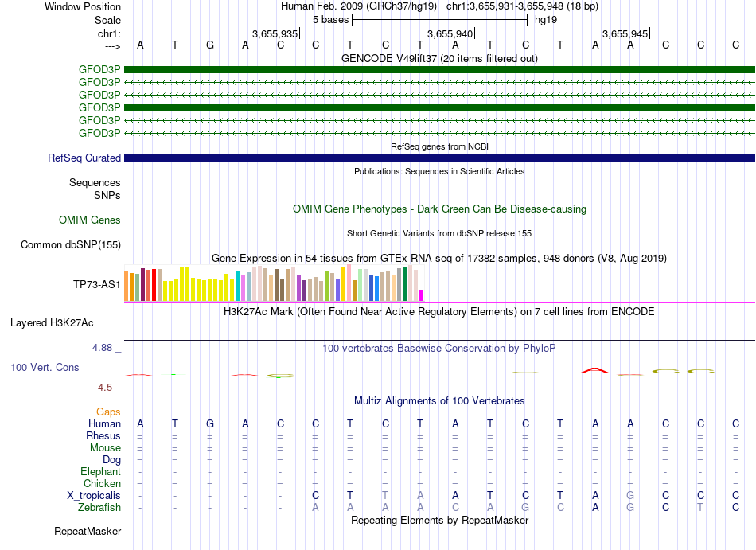Image resolution: width=756 pixels, height=550 pixels.
Task: Click the tall red 'A' PhyloP conservation glyph
Action: (595, 370)
